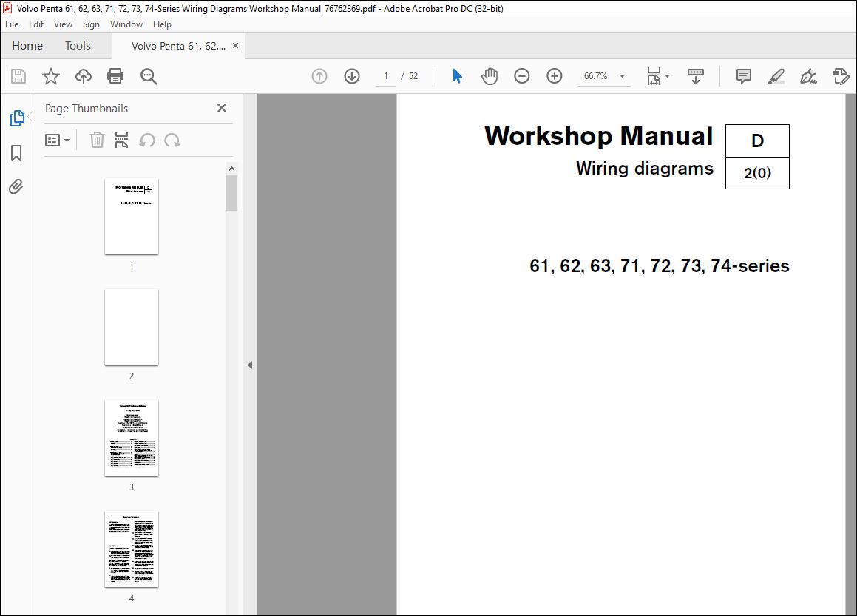Click the upload to cloud icon
Image resolution: width=857 pixels, height=616 pixels.
point(83,76)
